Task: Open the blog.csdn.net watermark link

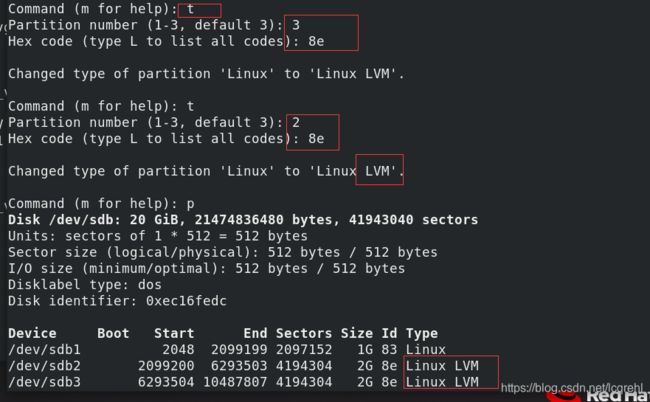Action: (x=572, y=388)
